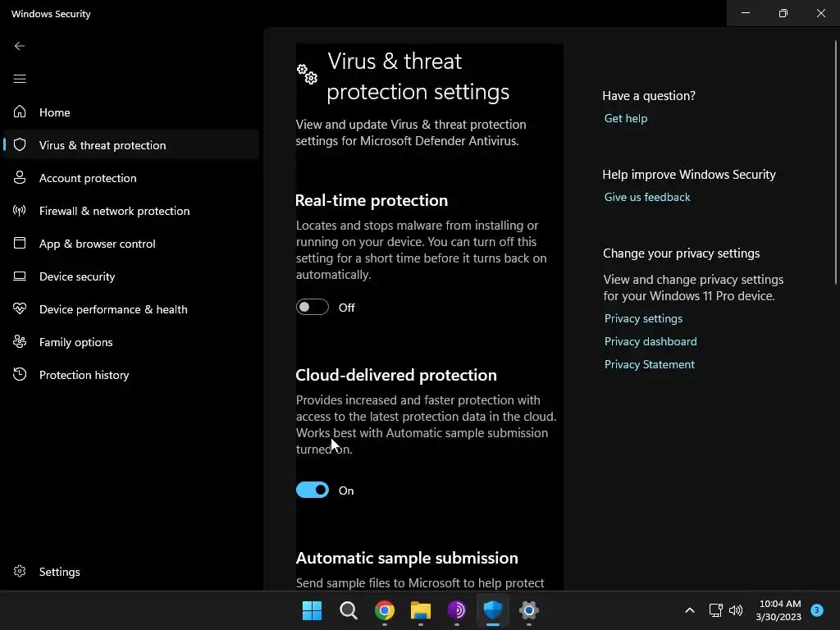
Task: Open the Privacy dashboard link
Action: [651, 341]
